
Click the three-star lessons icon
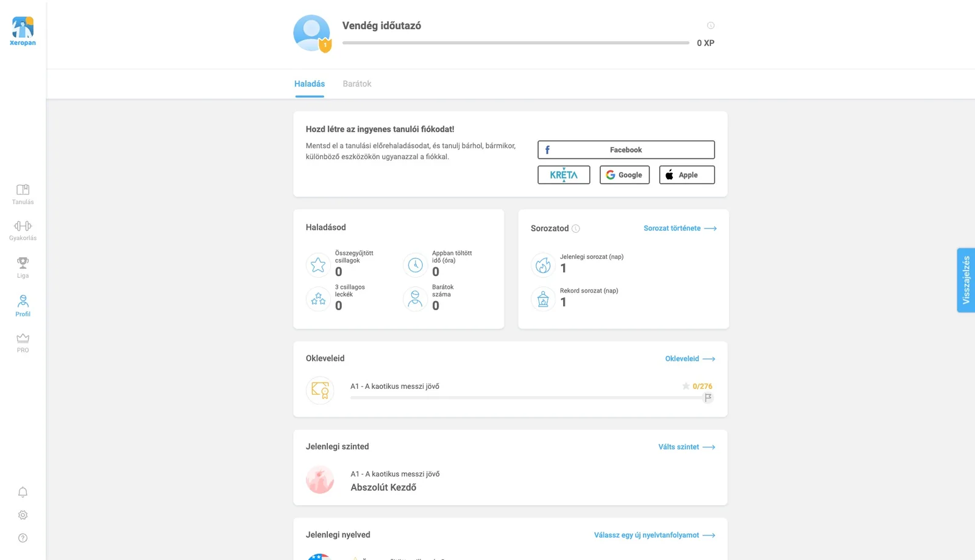pos(318,299)
